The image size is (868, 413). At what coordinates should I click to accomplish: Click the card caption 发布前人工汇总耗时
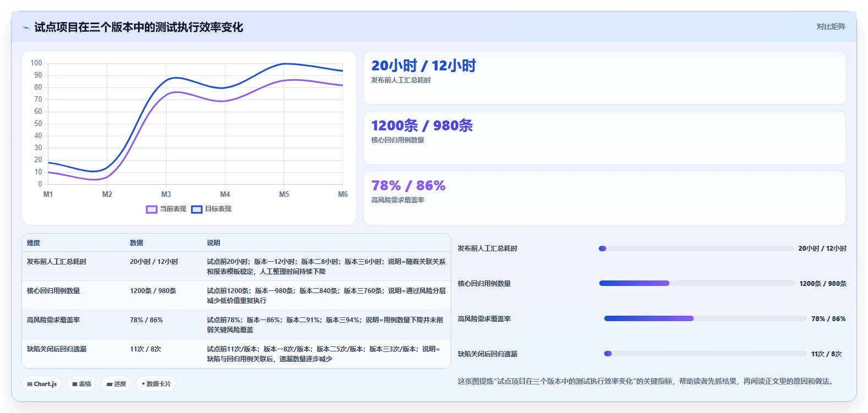click(401, 80)
